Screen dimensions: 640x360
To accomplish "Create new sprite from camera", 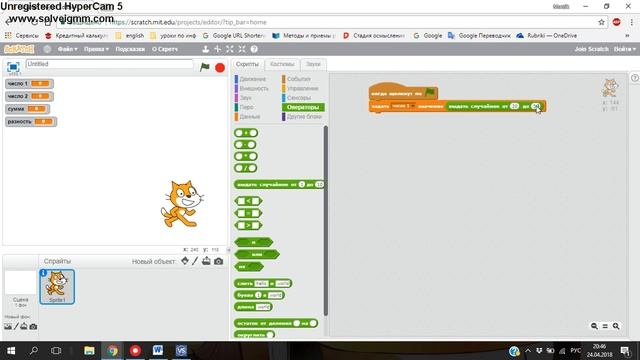I will (x=219, y=261).
